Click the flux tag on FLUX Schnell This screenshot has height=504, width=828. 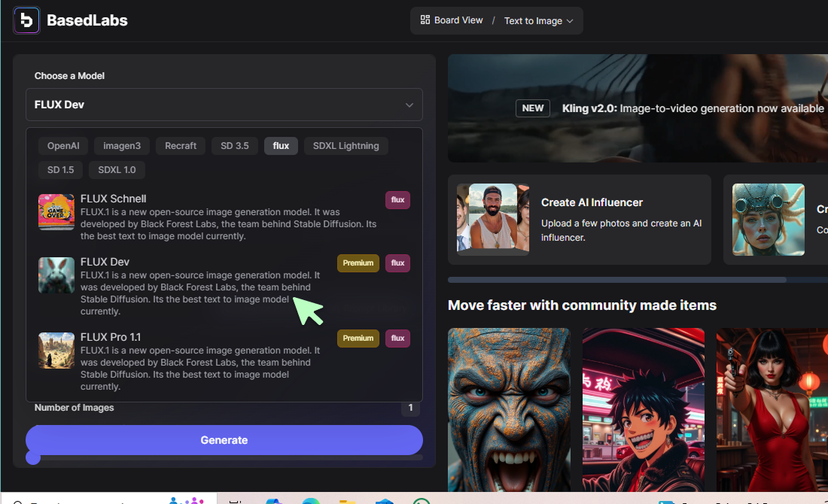tap(397, 200)
